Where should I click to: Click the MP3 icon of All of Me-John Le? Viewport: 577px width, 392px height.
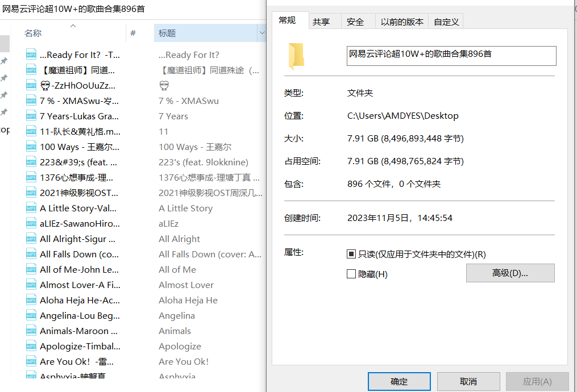pyautogui.click(x=31, y=269)
